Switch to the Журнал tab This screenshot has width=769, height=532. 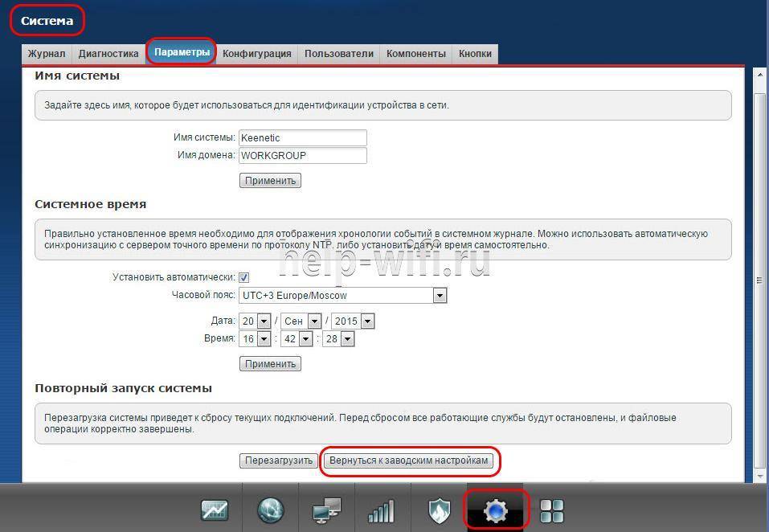click(47, 54)
